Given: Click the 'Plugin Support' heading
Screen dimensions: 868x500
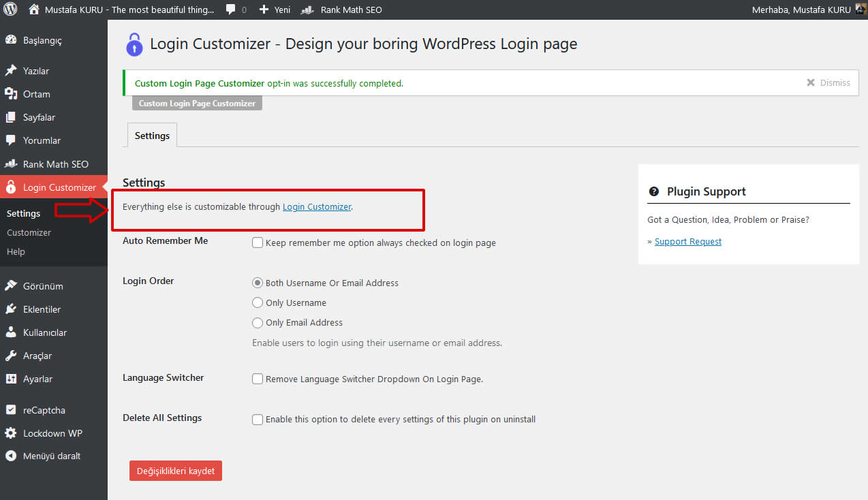Looking at the screenshot, I should click(x=707, y=191).
